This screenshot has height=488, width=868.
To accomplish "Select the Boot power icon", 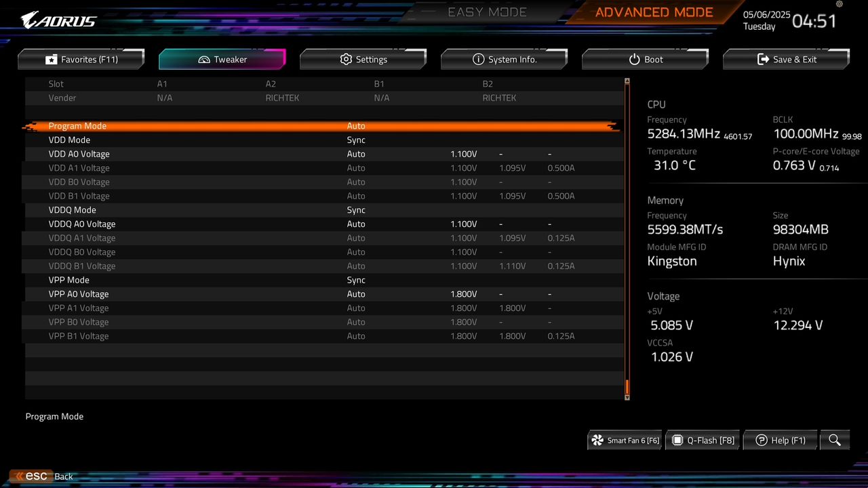I will (634, 60).
